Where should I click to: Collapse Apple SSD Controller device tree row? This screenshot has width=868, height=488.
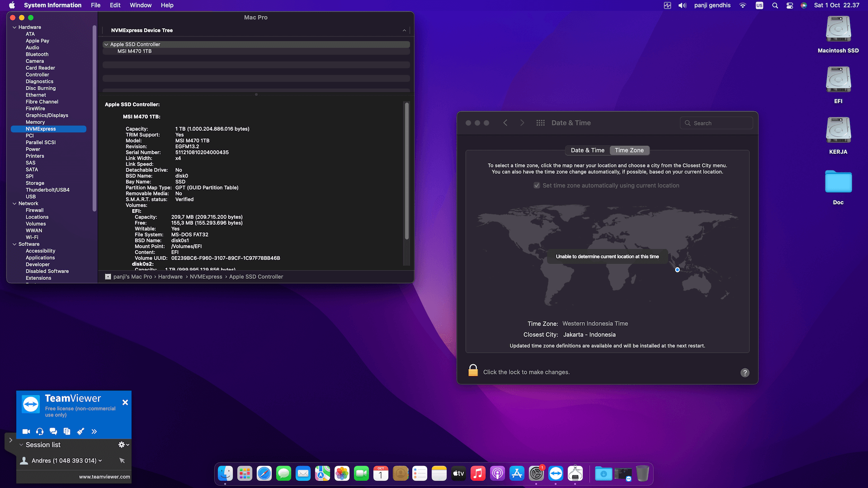(106, 44)
